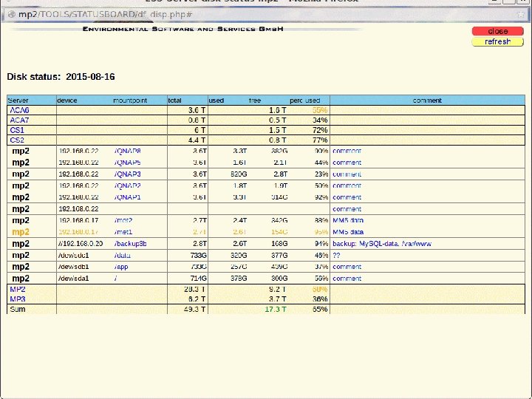The width and height of the screenshot is (532, 399).
Task: Open the /QNAP8 mountpoint link
Action: 128,151
